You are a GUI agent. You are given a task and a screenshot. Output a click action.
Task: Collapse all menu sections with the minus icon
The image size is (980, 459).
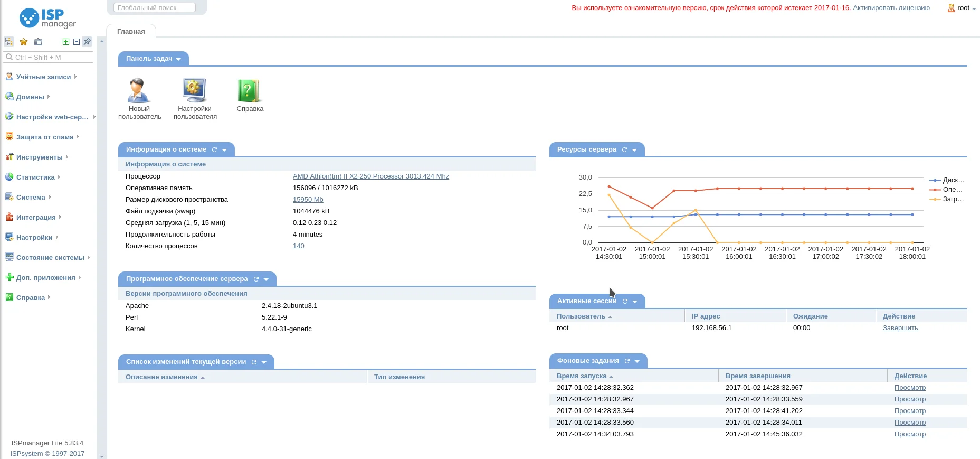[x=77, y=42]
